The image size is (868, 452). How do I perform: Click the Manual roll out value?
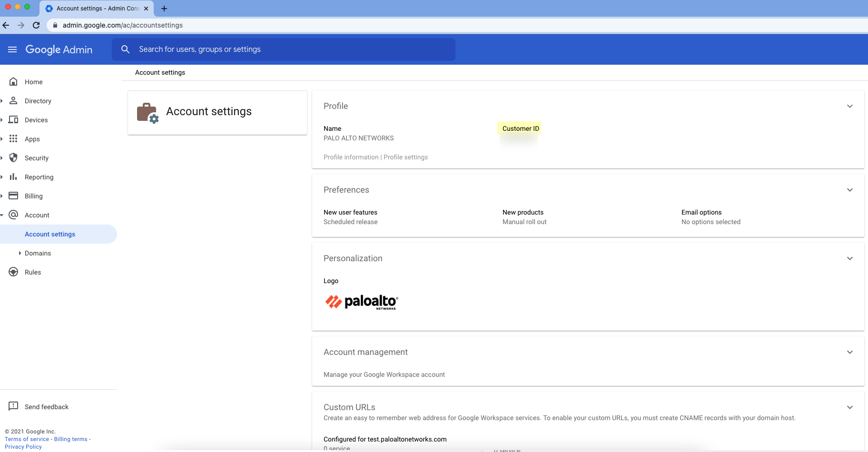coord(524,222)
